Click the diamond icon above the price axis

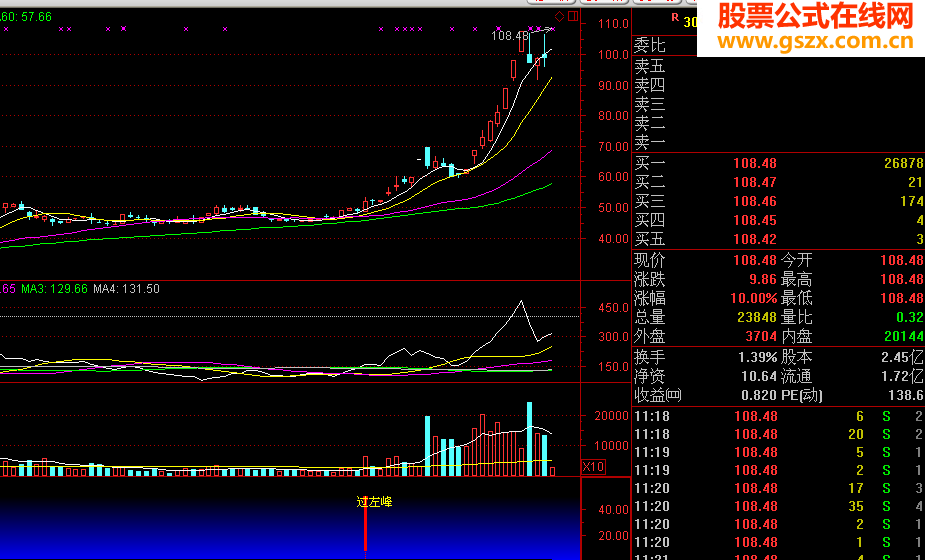(x=559, y=16)
